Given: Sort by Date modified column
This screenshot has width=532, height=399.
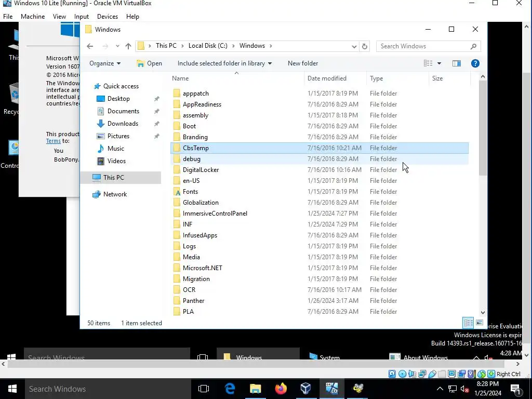Looking at the screenshot, I should point(327,78).
